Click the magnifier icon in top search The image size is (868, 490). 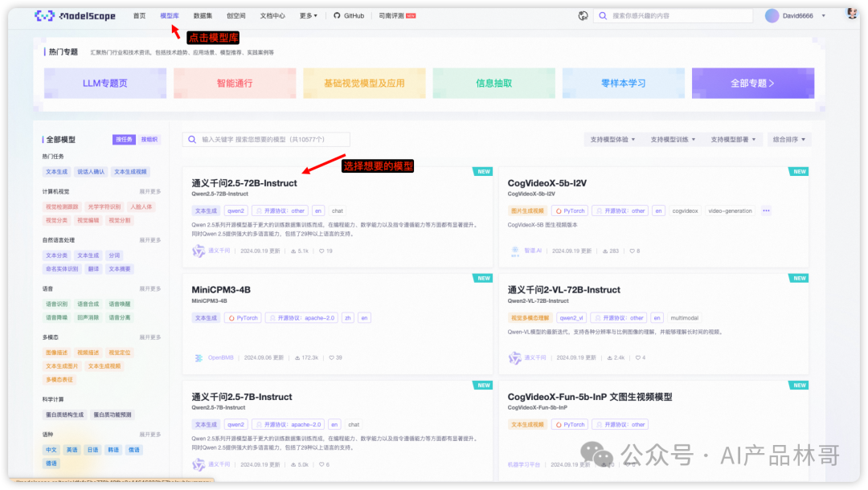click(x=603, y=16)
